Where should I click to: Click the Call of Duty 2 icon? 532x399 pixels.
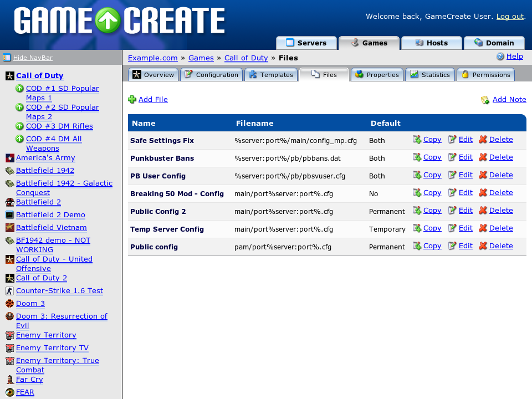click(10, 278)
